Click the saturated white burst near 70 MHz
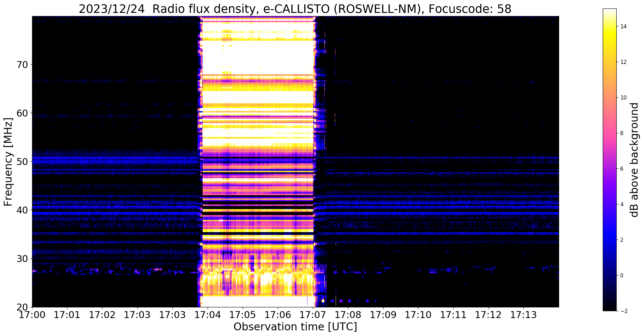The image size is (644, 336). click(x=258, y=60)
